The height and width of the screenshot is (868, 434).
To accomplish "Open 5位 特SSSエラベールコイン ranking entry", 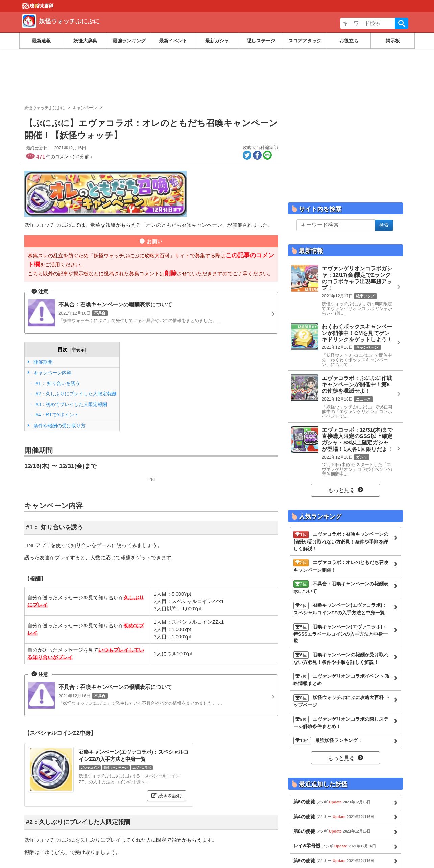I will (x=345, y=634).
